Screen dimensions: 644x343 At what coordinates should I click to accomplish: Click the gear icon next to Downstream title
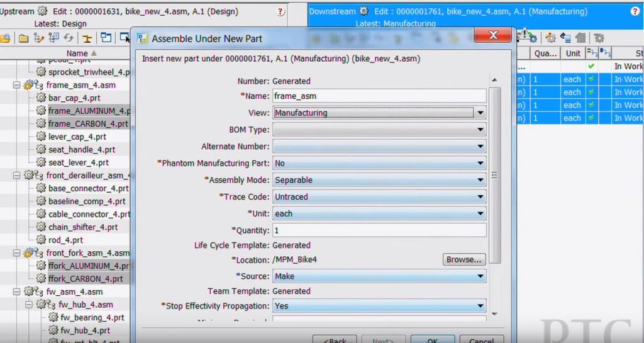point(364,11)
